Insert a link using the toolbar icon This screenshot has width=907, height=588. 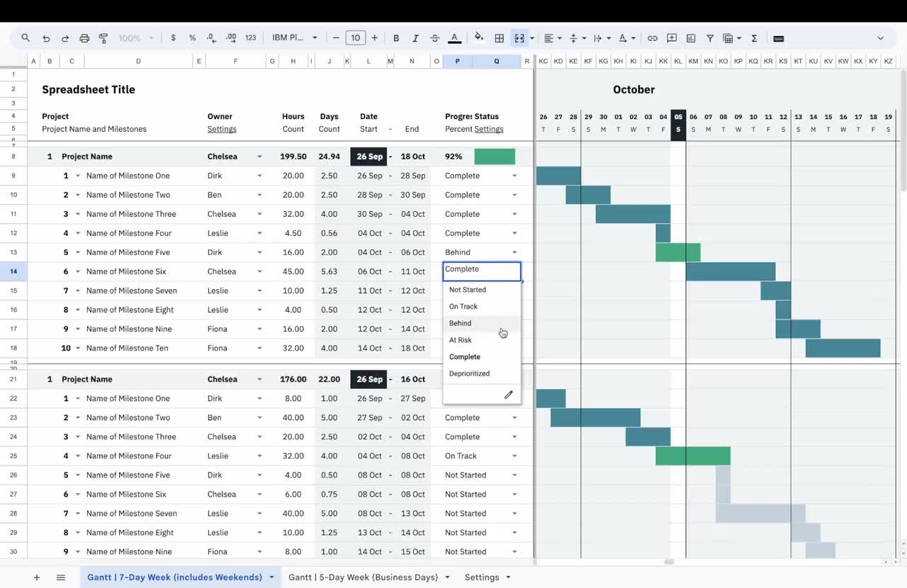tap(652, 38)
